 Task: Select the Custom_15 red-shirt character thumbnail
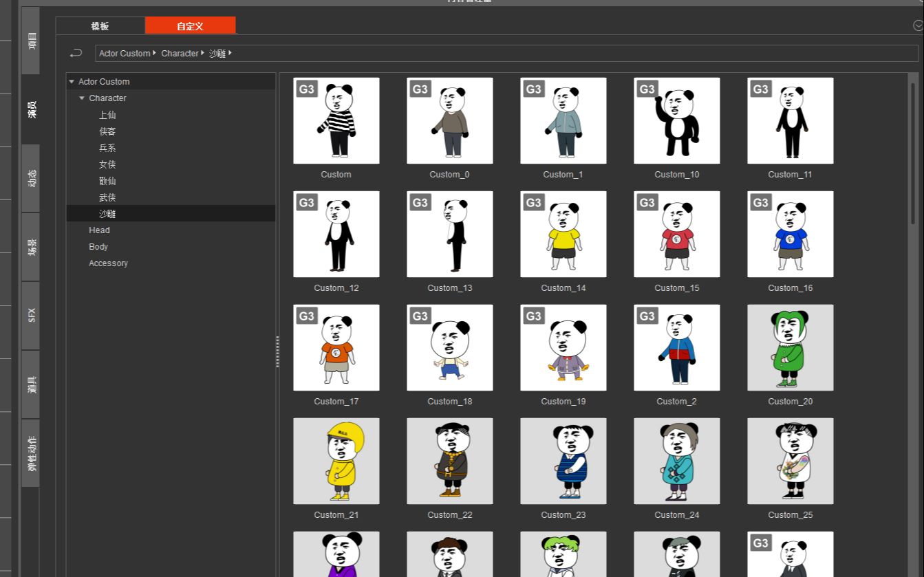pos(677,234)
